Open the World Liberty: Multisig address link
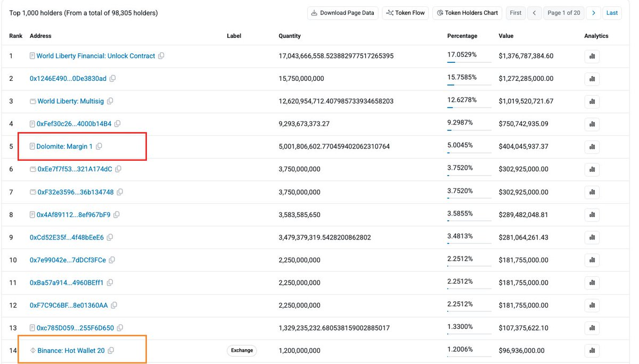This screenshot has width=639, height=364. click(x=71, y=101)
